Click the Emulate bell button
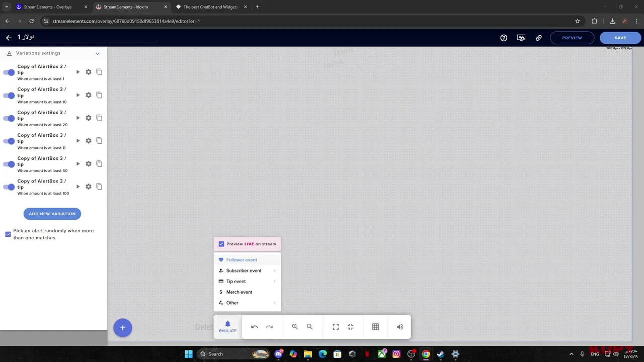 coord(227,327)
